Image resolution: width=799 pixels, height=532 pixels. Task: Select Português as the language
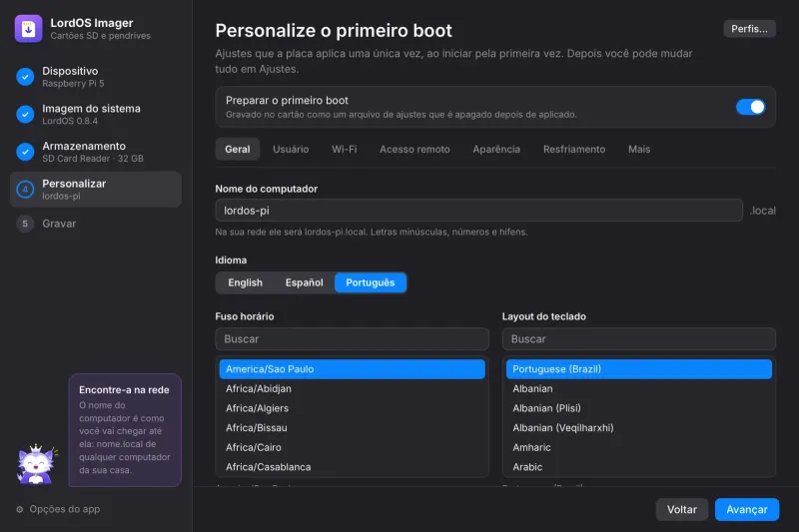[371, 282]
